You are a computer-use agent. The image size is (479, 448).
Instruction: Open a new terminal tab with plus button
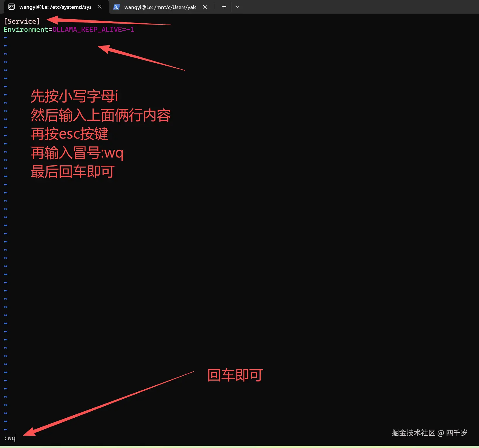point(224,6)
